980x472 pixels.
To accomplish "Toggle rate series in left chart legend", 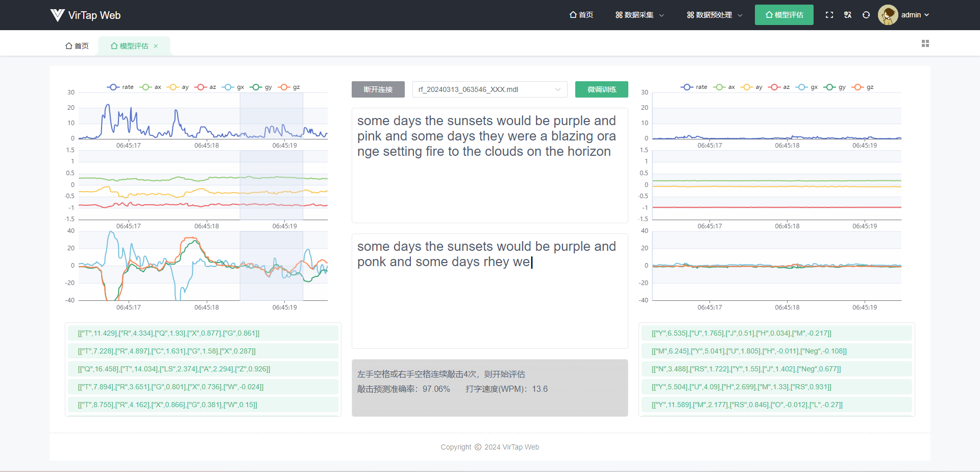I will [x=120, y=87].
